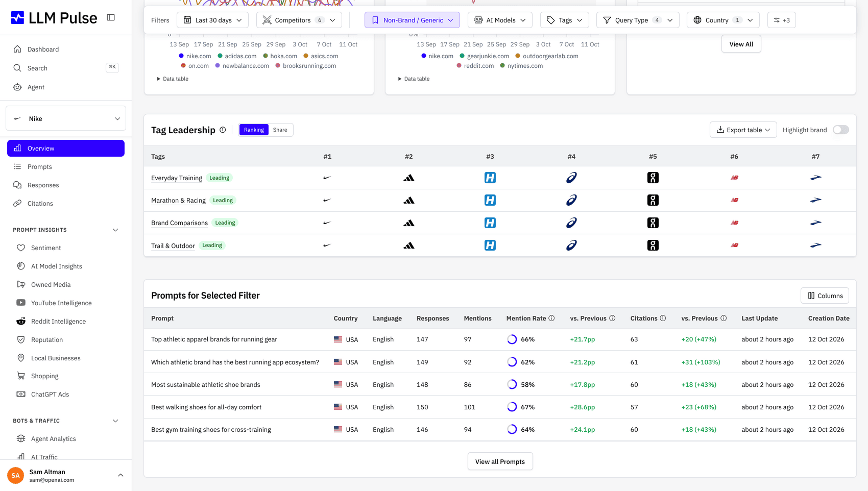The width and height of the screenshot is (868, 491).
Task: Click the Citations column info icon
Action: [x=663, y=318]
